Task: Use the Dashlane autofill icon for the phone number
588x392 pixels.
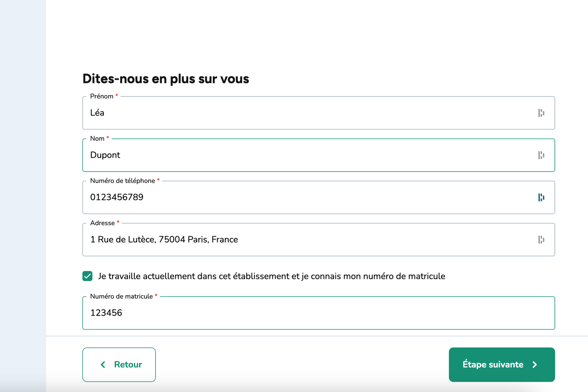Action: point(540,197)
